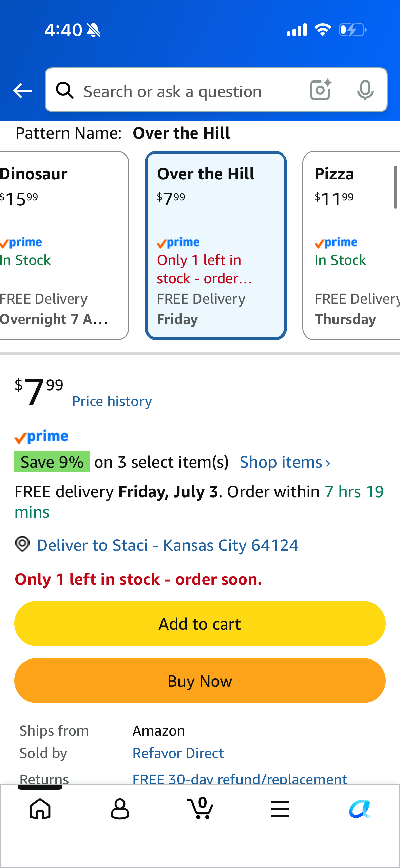Open Shop items chevron link

[x=285, y=462]
